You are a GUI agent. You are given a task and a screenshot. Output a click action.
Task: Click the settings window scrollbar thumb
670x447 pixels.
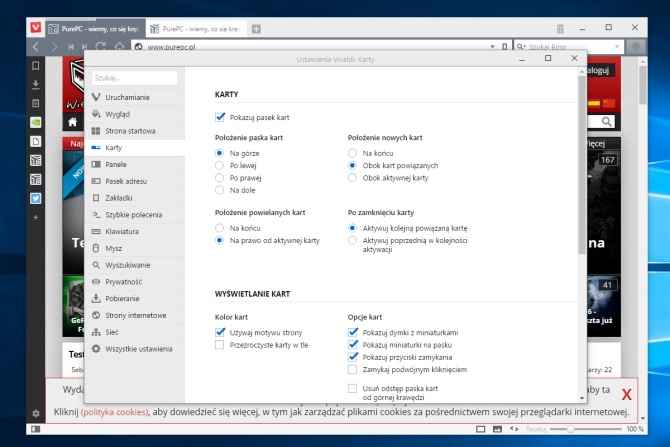(582, 165)
